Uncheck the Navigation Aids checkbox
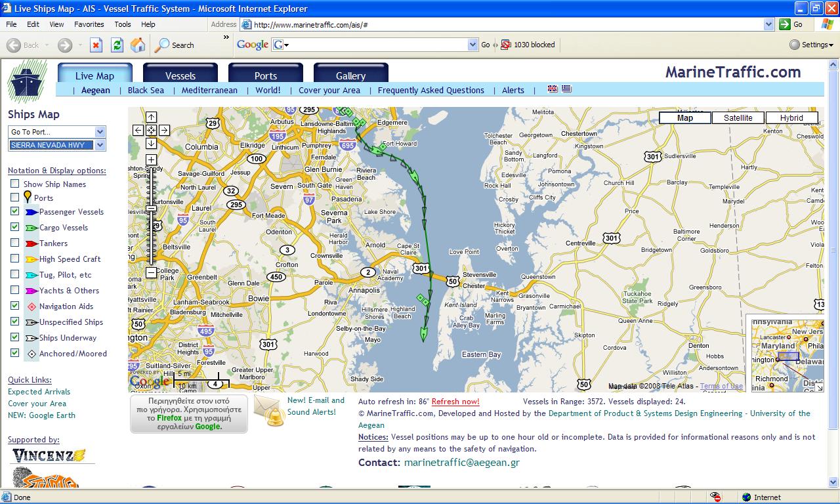 (14, 306)
